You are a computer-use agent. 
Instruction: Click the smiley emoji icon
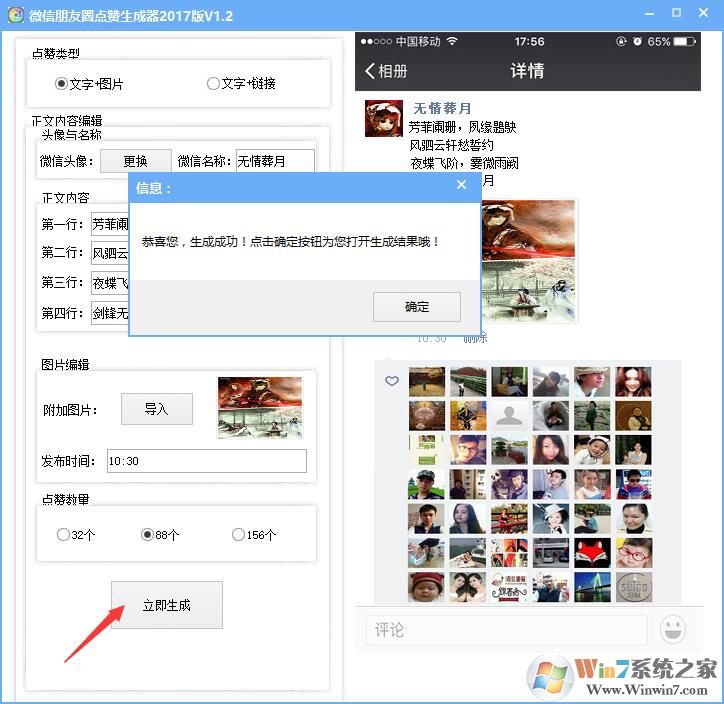click(x=673, y=629)
